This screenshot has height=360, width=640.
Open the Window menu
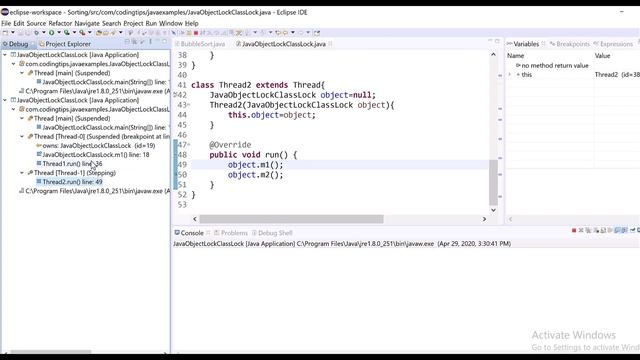[x=171, y=23]
